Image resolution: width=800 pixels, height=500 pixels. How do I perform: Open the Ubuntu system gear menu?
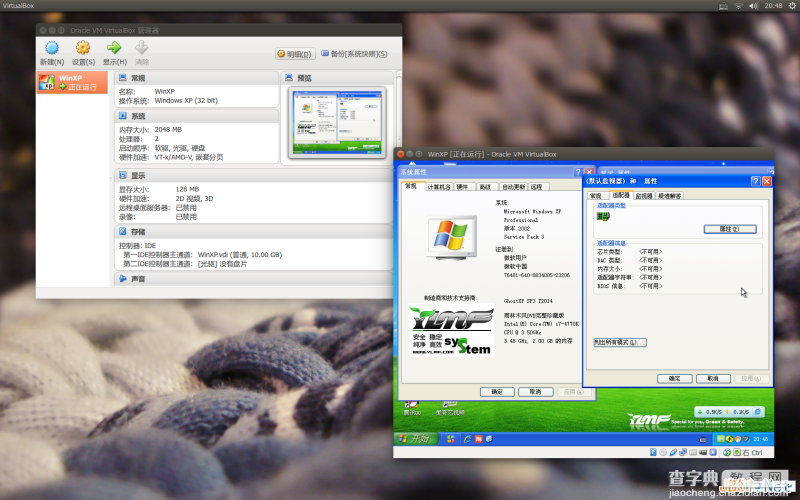(x=792, y=6)
